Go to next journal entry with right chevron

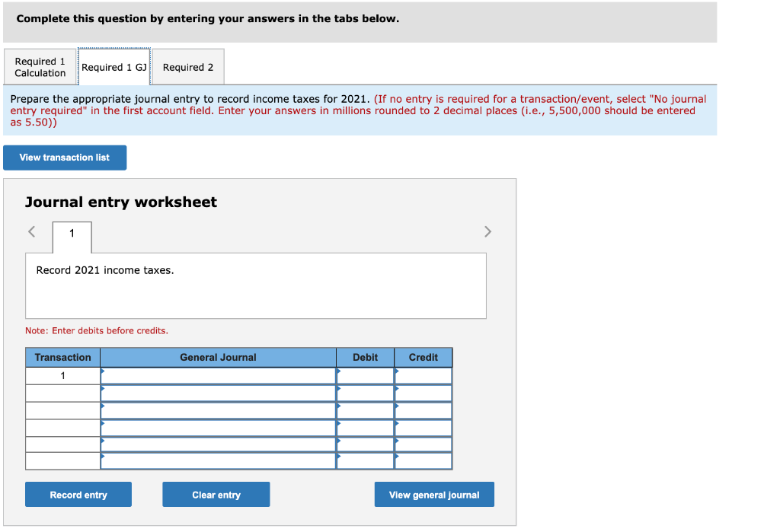point(487,231)
